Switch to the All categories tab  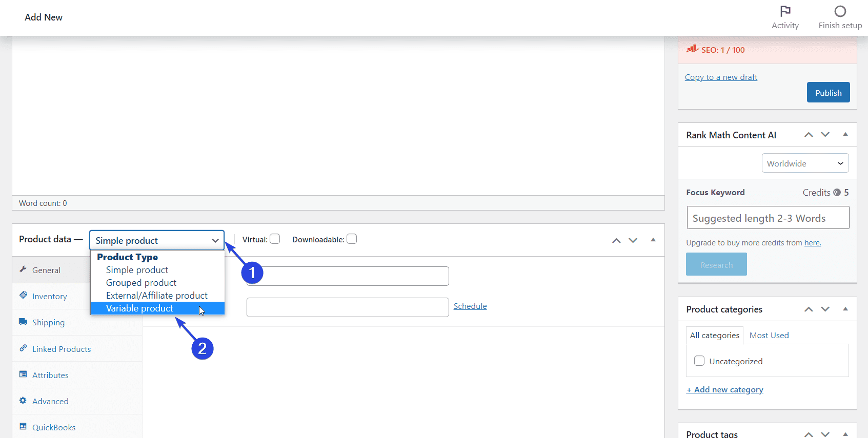[x=715, y=335]
